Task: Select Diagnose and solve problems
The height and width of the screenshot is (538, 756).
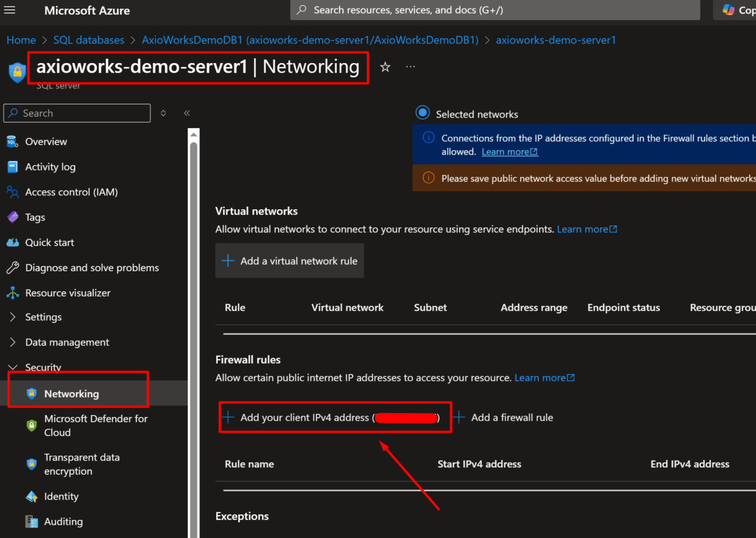Action: [x=92, y=267]
